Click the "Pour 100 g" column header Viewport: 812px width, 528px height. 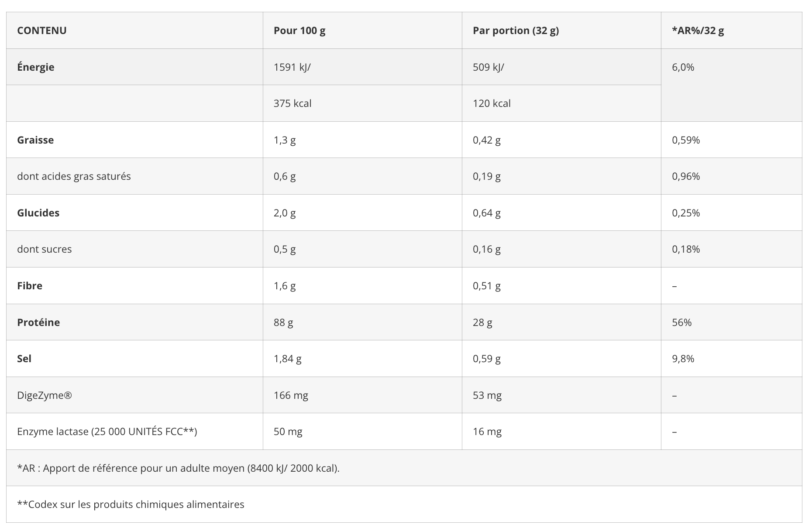[x=299, y=31]
